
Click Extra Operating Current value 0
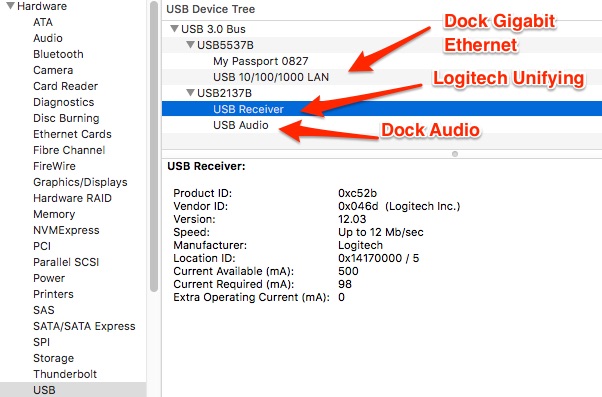[x=341, y=297]
